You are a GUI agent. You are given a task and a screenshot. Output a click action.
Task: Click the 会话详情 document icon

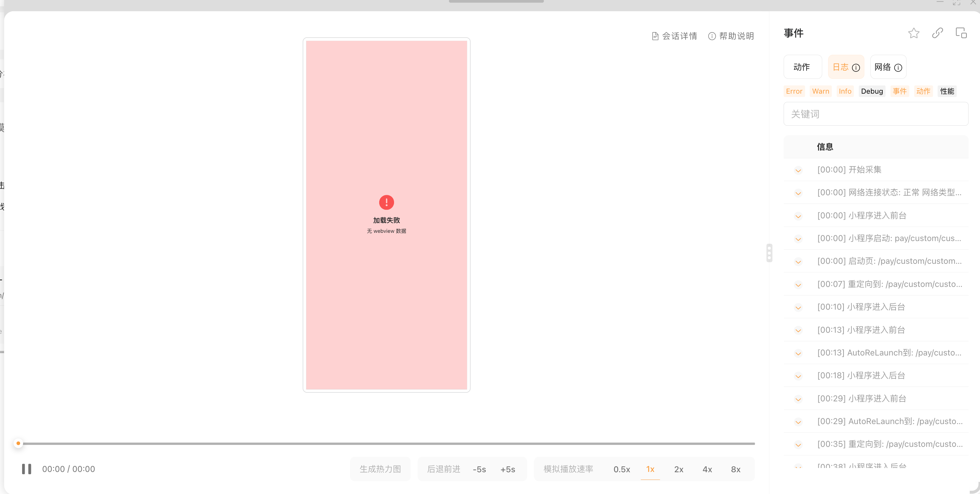(x=655, y=36)
